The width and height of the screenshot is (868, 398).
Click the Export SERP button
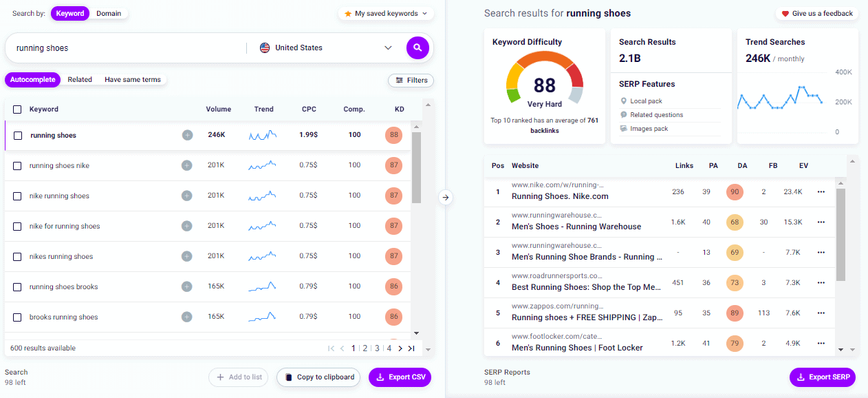(x=823, y=377)
